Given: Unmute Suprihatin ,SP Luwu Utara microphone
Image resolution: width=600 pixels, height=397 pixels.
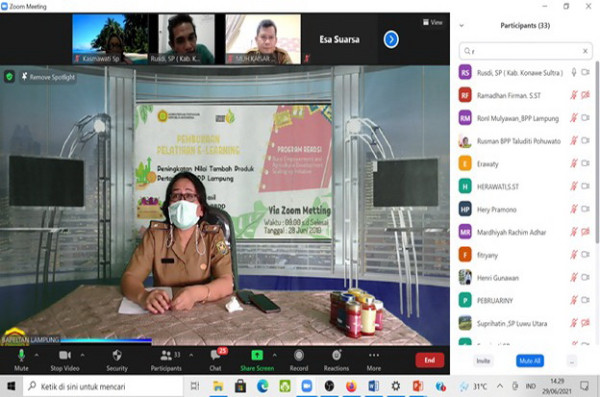Looking at the screenshot, I should pos(574,323).
